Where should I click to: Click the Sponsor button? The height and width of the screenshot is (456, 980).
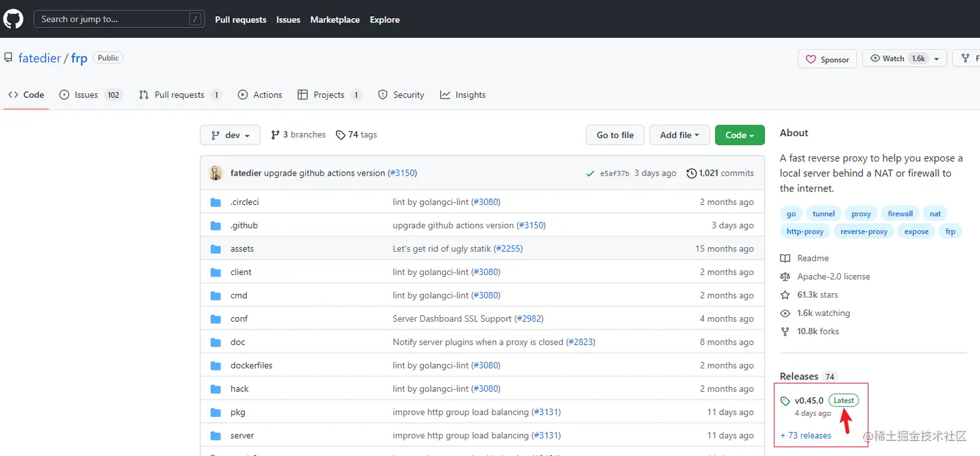[x=827, y=59]
